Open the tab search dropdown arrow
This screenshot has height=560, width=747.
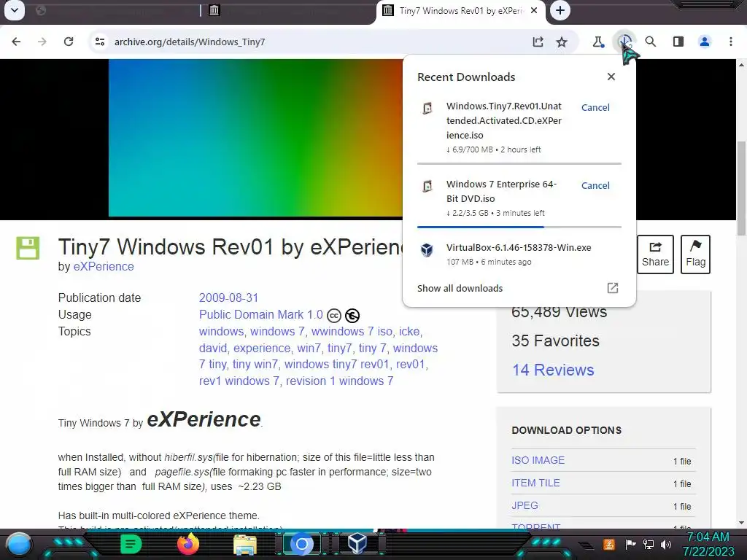pos(15,10)
